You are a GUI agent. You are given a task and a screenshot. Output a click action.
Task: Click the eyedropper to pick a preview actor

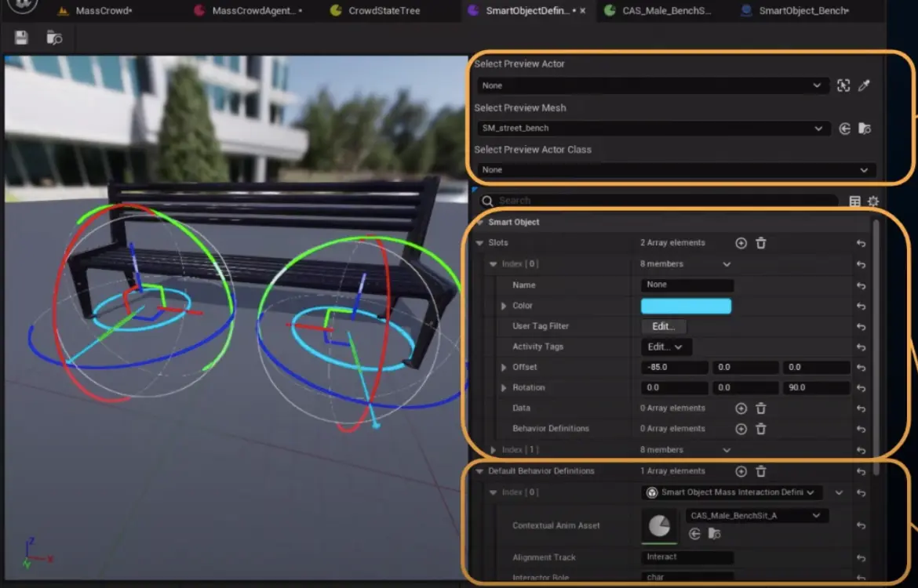tap(864, 85)
